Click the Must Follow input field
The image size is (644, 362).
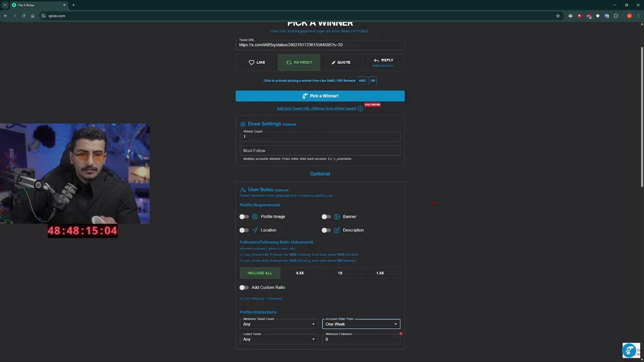[x=320, y=150]
